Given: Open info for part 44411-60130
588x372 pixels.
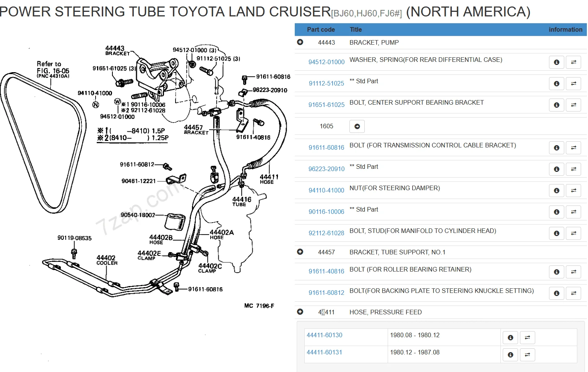Looking at the screenshot, I should [510, 338].
